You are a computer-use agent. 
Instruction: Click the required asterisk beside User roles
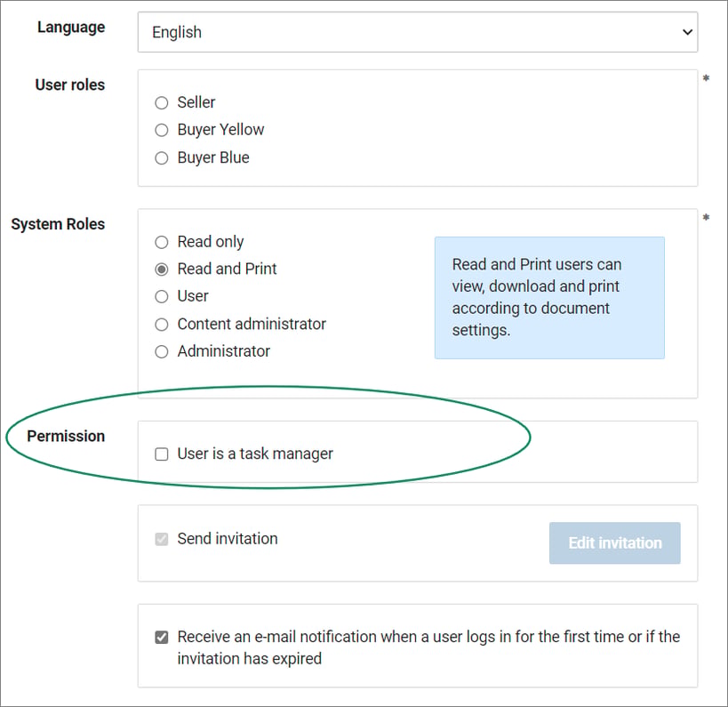point(706,78)
